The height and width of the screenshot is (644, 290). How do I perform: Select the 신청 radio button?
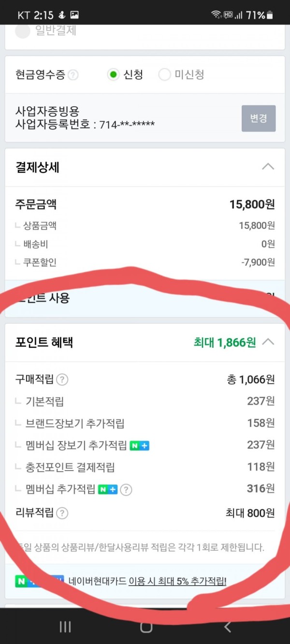[113, 75]
